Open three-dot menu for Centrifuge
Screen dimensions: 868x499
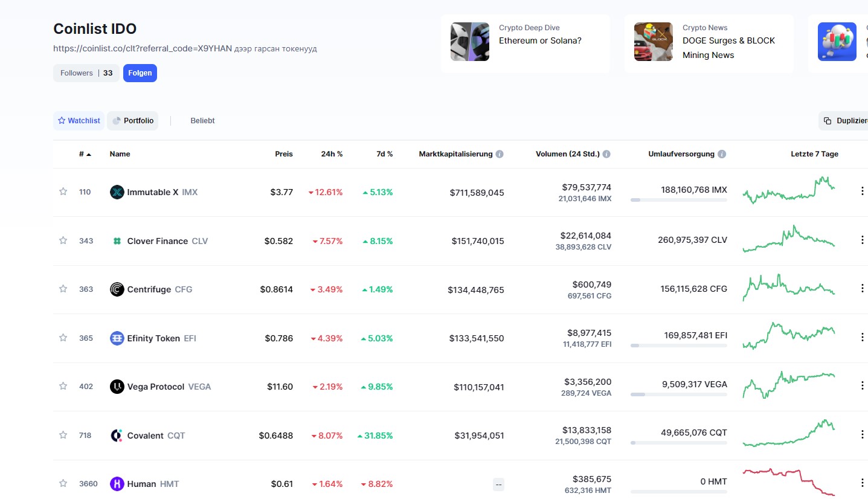click(x=863, y=288)
